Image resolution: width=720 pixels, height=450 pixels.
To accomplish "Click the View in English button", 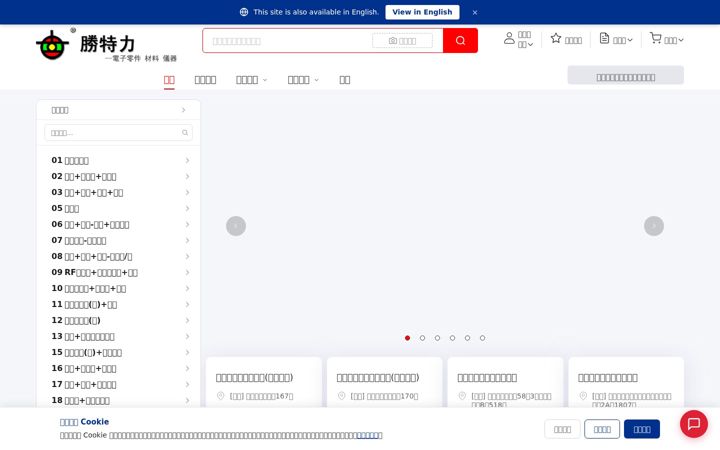I will click(x=422, y=12).
